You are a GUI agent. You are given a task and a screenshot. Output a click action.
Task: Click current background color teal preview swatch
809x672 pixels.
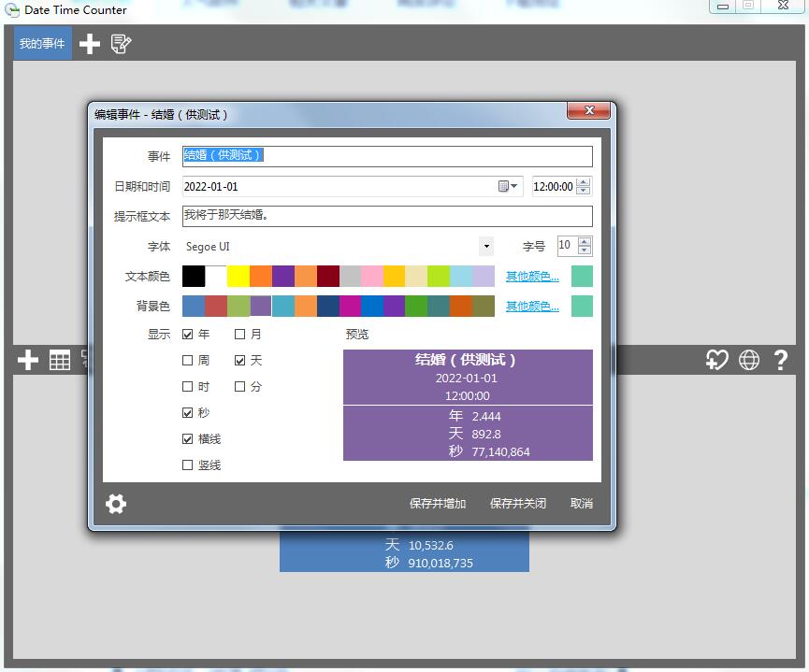coord(582,307)
